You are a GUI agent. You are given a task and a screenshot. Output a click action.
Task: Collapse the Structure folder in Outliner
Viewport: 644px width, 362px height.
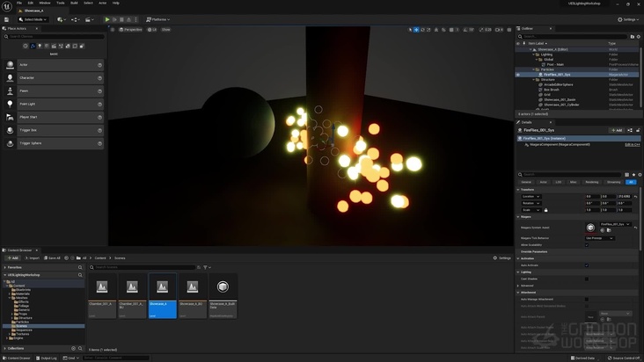(x=535, y=79)
